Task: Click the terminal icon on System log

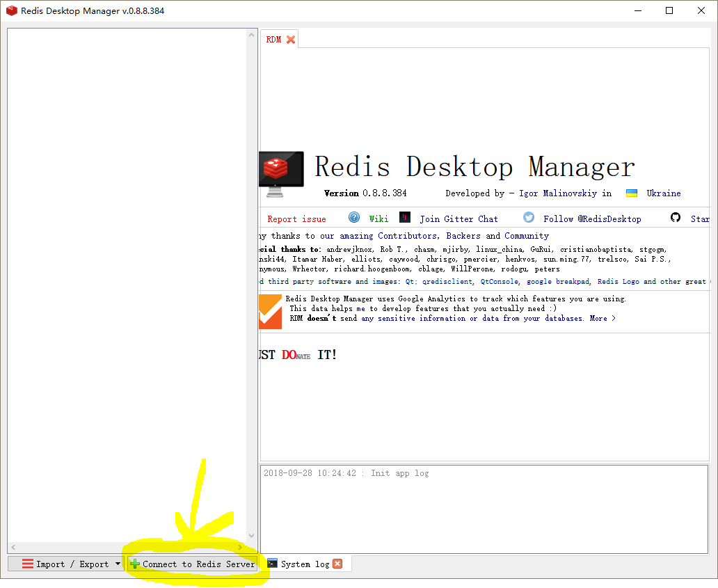Action: point(272,563)
